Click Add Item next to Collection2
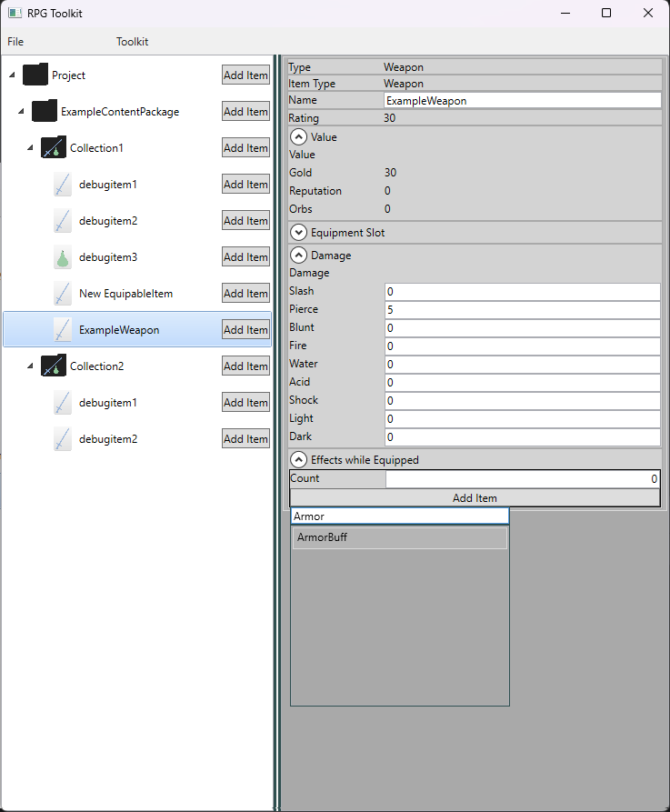670x812 pixels. coord(245,366)
